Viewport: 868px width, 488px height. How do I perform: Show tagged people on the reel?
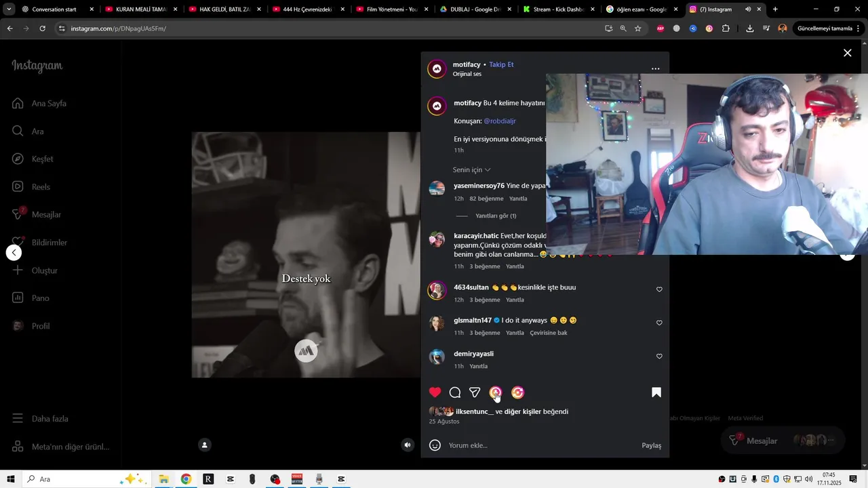pyautogui.click(x=204, y=445)
